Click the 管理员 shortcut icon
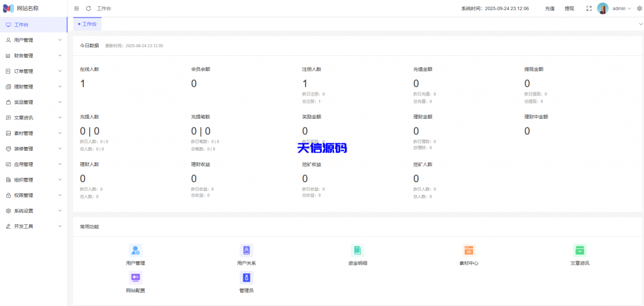 [x=247, y=277]
